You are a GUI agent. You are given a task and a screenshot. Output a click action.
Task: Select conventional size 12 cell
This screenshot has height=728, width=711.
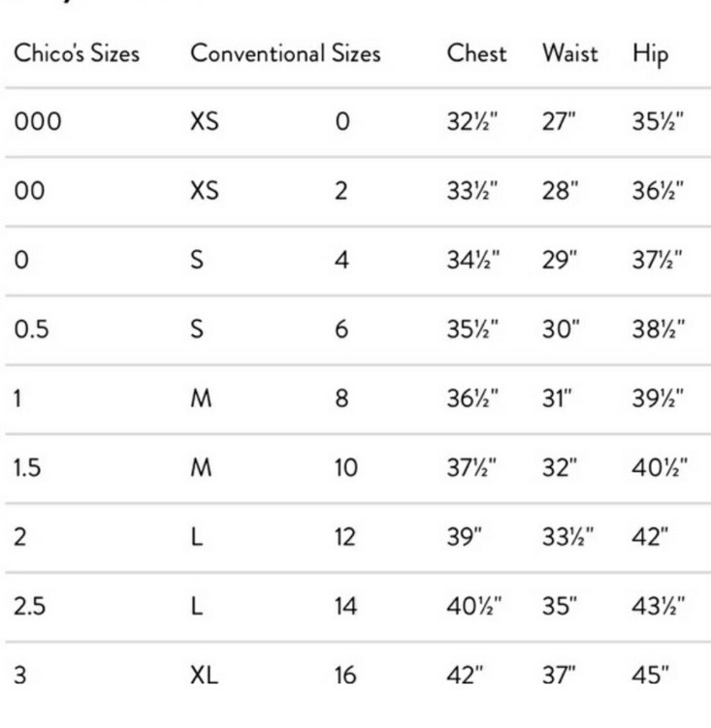[344, 537]
